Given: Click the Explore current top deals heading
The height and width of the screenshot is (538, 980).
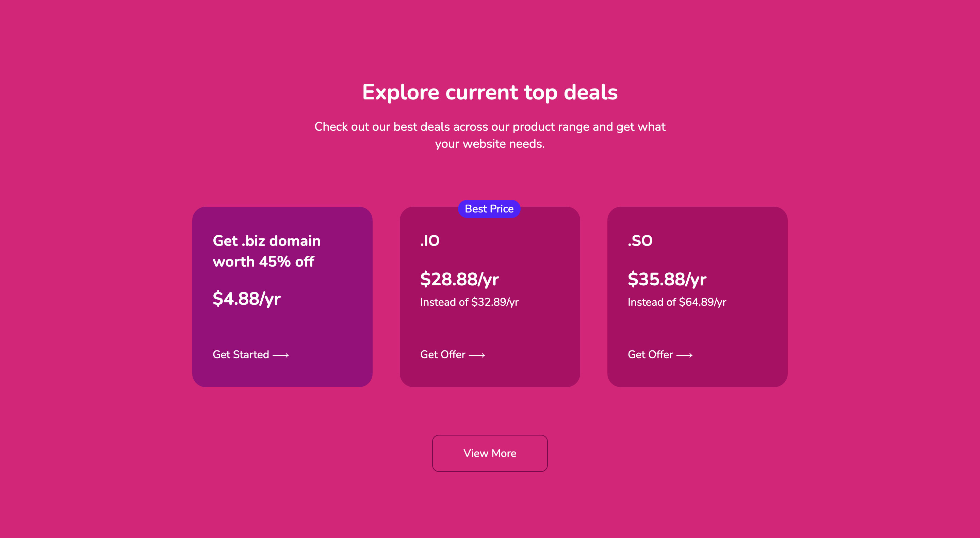Looking at the screenshot, I should (490, 93).
